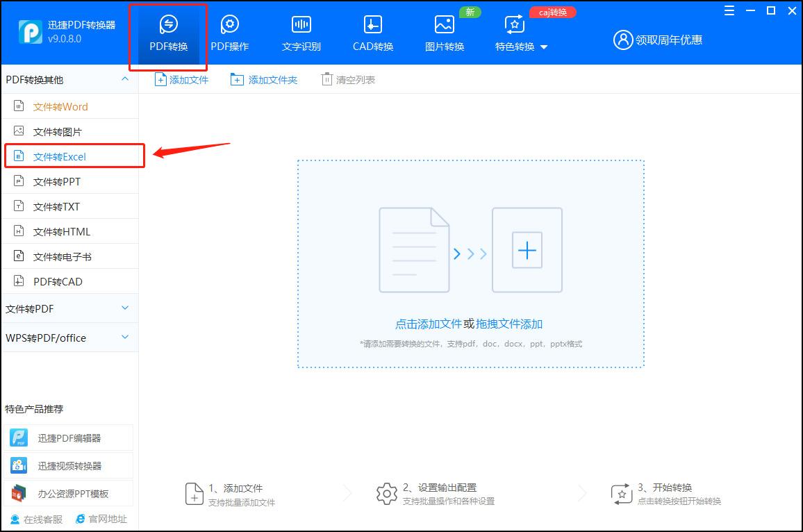This screenshot has height=532, width=803.
Task: Open the PDF转CAD sidebar option
Action: click(x=59, y=281)
